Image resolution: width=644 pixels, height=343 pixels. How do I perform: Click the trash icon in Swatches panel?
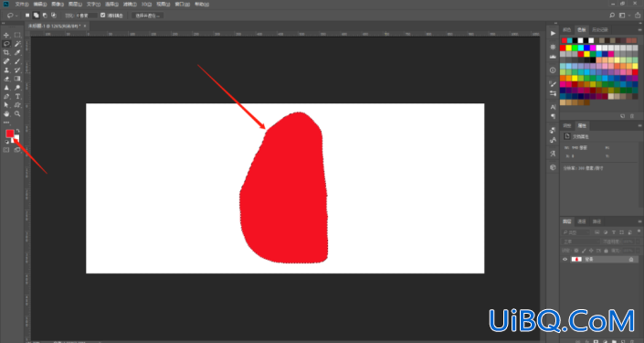tap(632, 116)
